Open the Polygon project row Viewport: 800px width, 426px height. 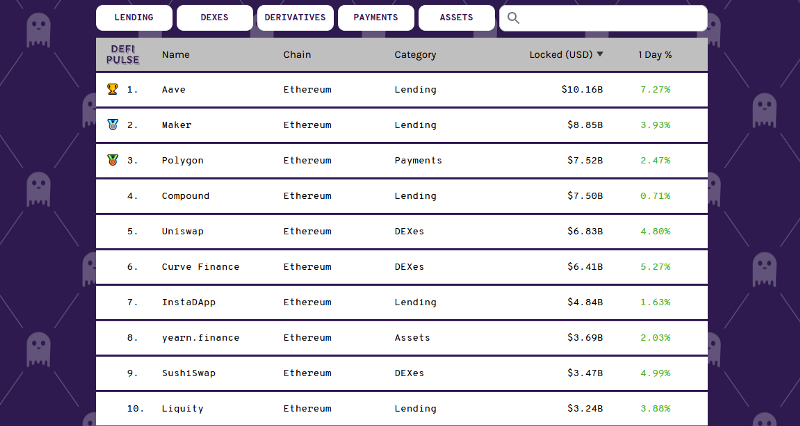(402, 161)
